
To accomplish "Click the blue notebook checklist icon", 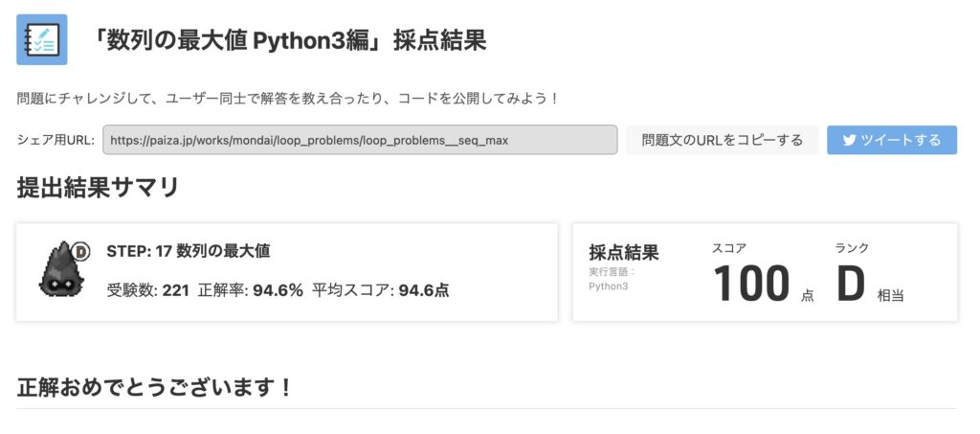I will (x=42, y=39).
